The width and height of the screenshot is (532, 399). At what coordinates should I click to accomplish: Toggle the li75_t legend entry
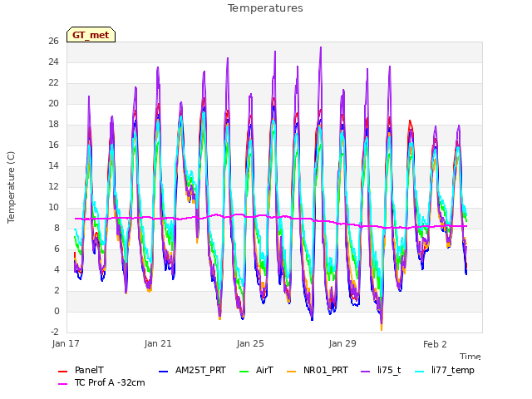381,370
